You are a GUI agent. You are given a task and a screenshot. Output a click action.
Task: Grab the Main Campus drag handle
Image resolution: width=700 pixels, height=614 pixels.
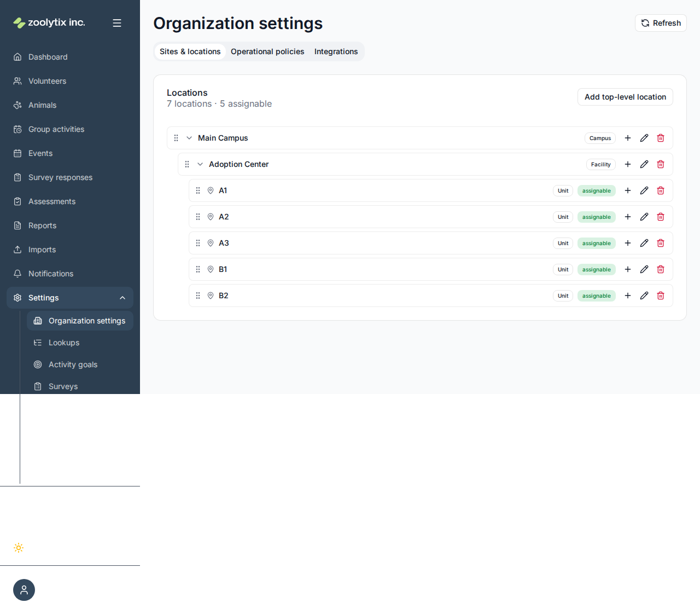(176, 138)
